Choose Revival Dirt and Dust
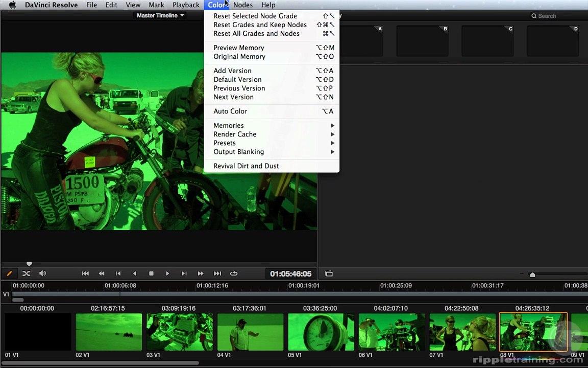Screen dimensions: 588x368 click(272, 166)
